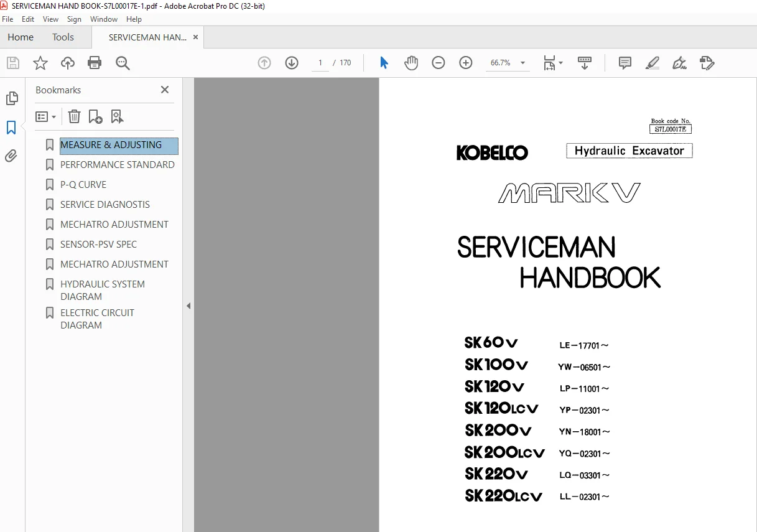Screen dimensions: 757x532
Task: Add a comment sticky note
Action: click(x=625, y=63)
